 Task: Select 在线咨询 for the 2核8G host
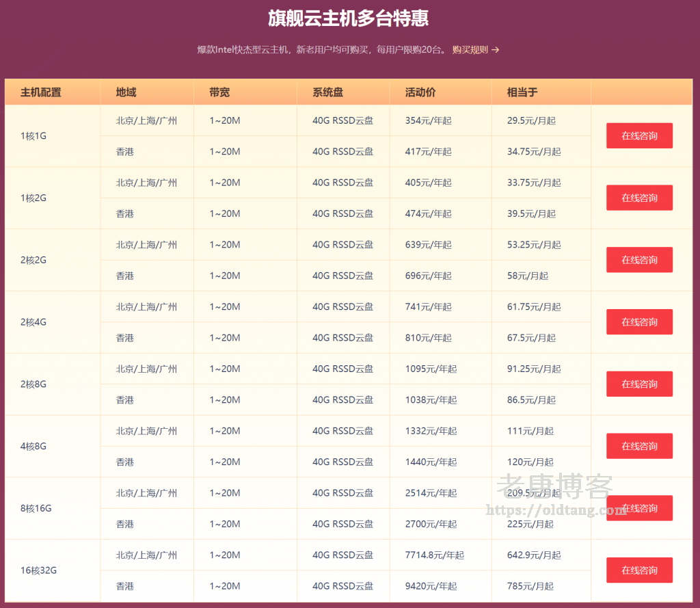(639, 384)
